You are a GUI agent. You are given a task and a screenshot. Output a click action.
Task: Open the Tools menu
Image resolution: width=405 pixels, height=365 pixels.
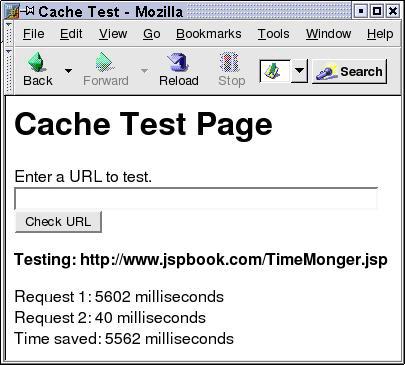(273, 34)
